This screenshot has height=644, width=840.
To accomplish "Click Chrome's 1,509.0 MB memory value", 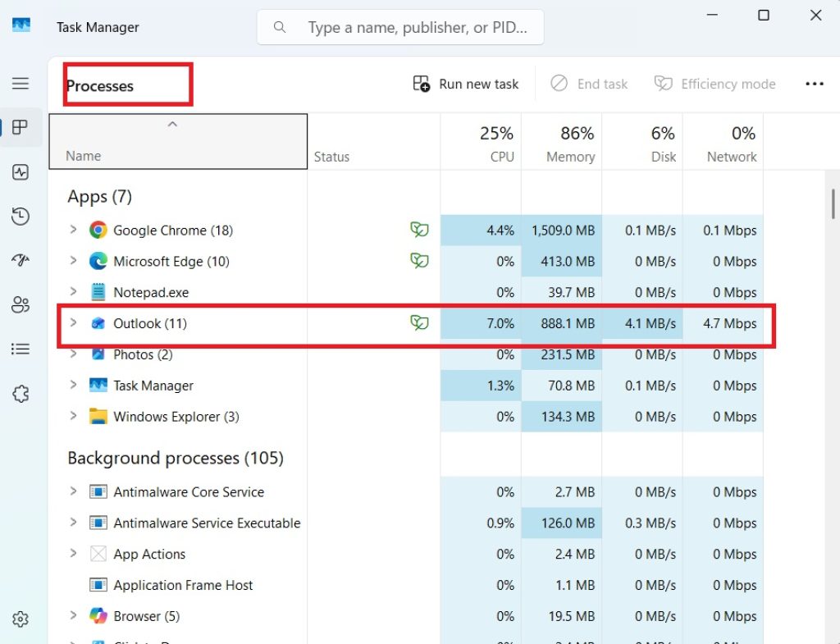I will (x=563, y=231).
